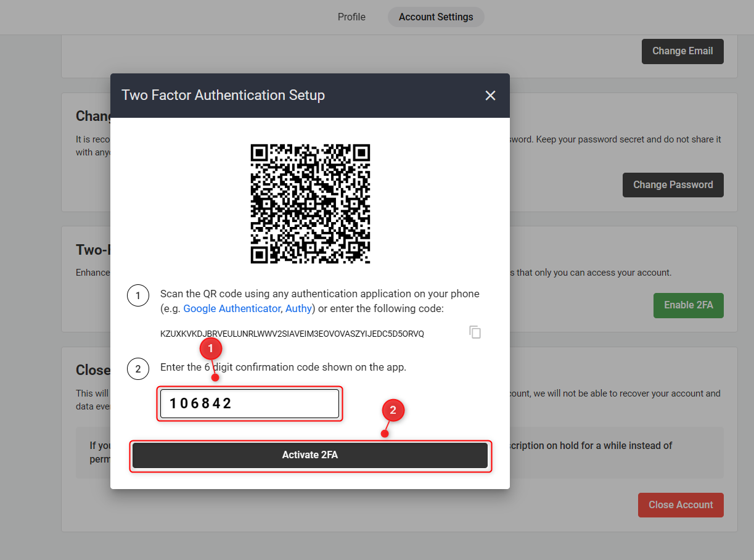754x560 pixels.
Task: Close the Two Factor Authentication Setup dialog
Action: (x=490, y=96)
